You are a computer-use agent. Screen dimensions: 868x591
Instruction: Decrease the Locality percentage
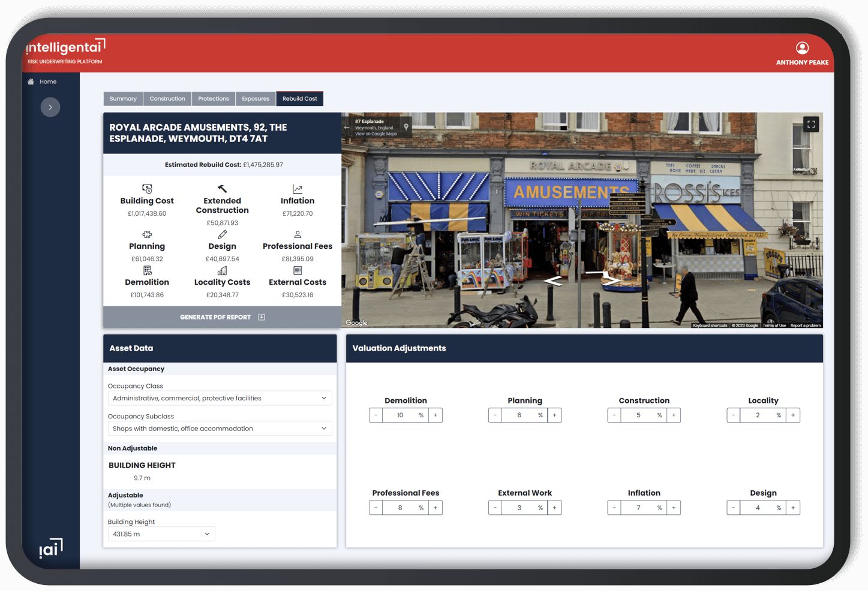tap(733, 415)
